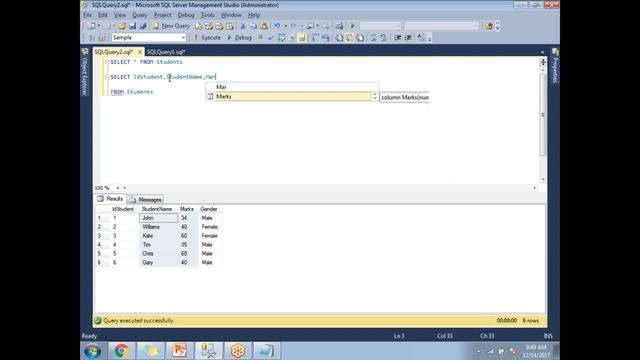Select the Marks IntelliSense suggestion
The height and width of the screenshot is (360, 640).
coord(292,96)
